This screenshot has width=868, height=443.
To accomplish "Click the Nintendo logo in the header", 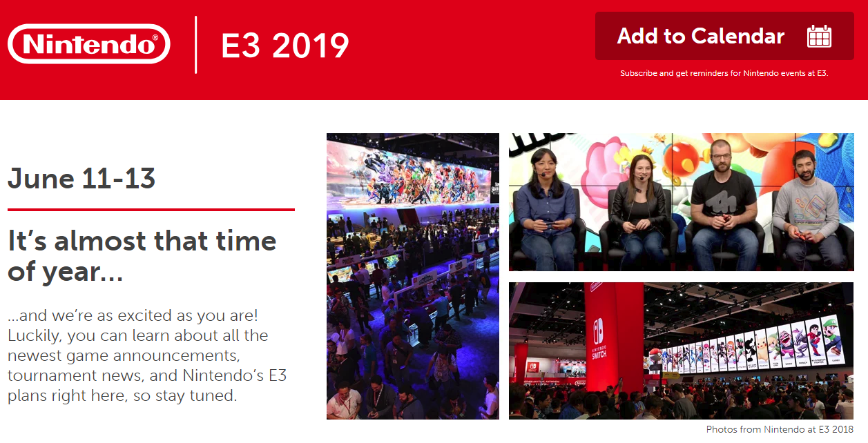I will pos(88,44).
